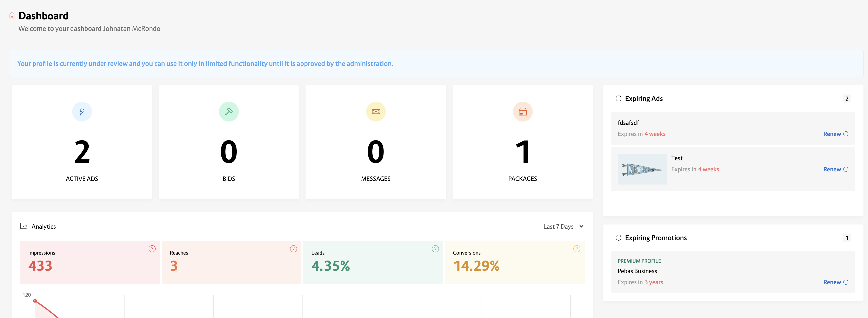Click the gavel Bids icon

point(229,111)
